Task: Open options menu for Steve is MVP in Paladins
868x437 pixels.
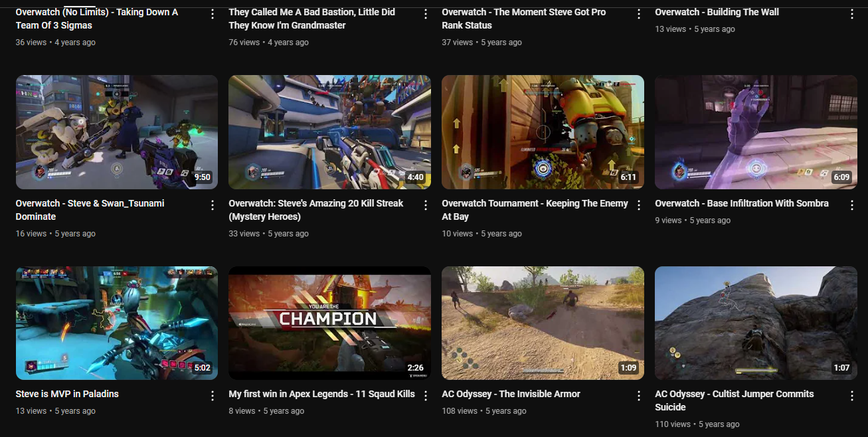Action: pyautogui.click(x=213, y=396)
